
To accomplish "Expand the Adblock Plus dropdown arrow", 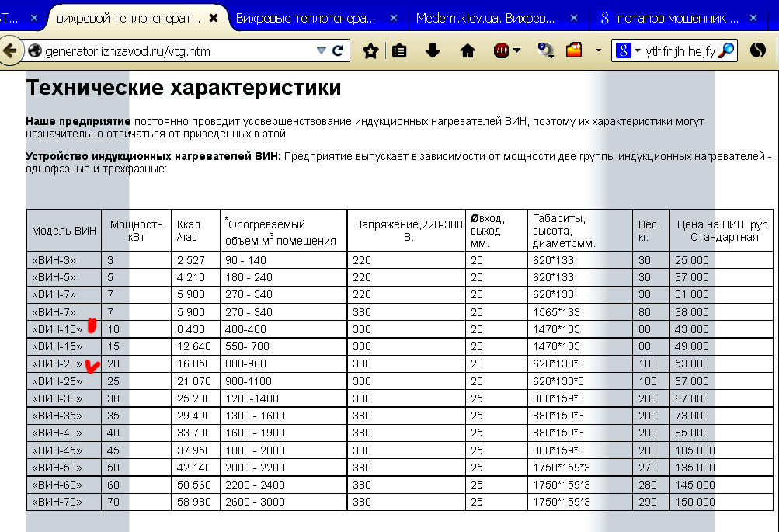I will 516,50.
